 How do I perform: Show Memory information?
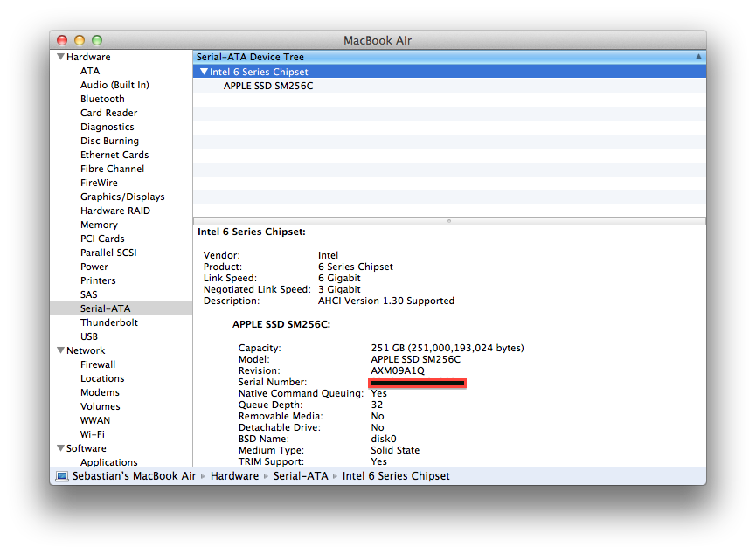[x=99, y=225]
